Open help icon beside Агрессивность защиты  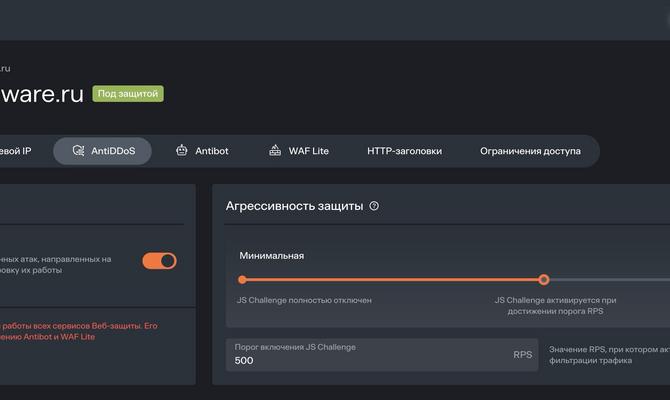(x=374, y=206)
